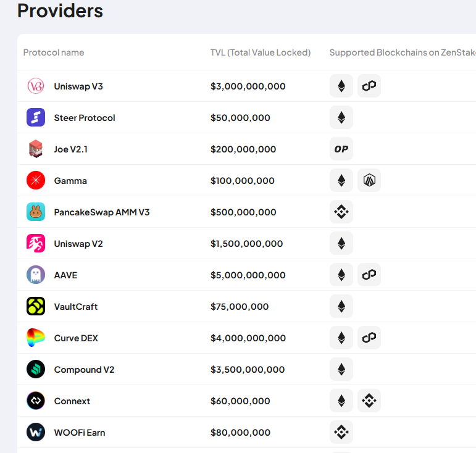Screen dimensions: 476x453
Task: Sort by Protocol name column header
Action: click(54, 52)
